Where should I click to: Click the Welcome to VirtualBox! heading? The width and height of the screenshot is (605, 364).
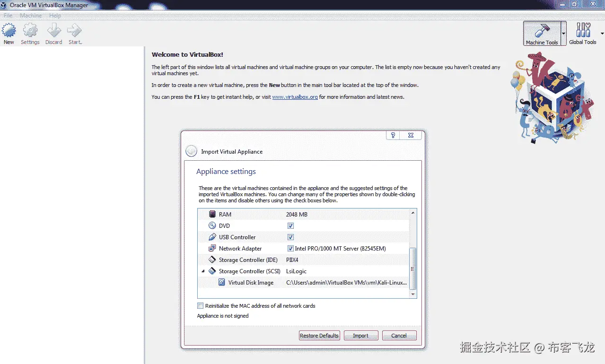tap(187, 55)
